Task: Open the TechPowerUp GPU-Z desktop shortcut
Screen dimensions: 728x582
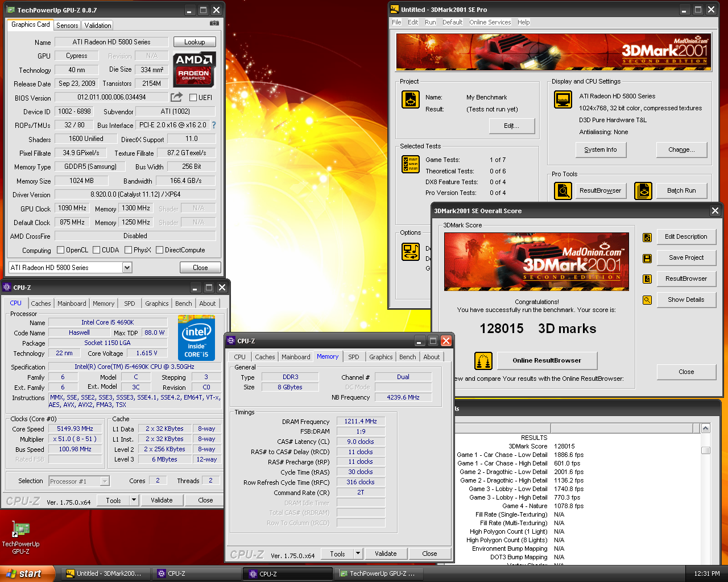Action: [20, 537]
